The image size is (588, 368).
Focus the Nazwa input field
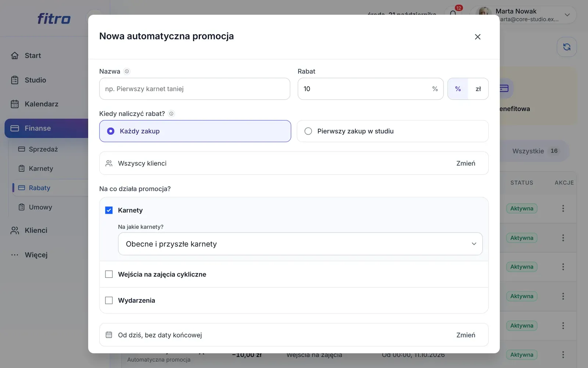(x=195, y=89)
